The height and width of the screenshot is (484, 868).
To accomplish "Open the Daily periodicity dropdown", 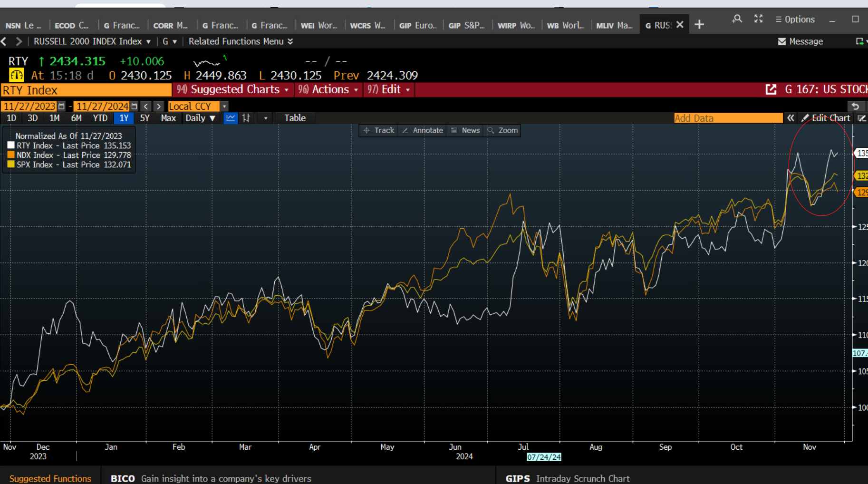I will pos(200,118).
